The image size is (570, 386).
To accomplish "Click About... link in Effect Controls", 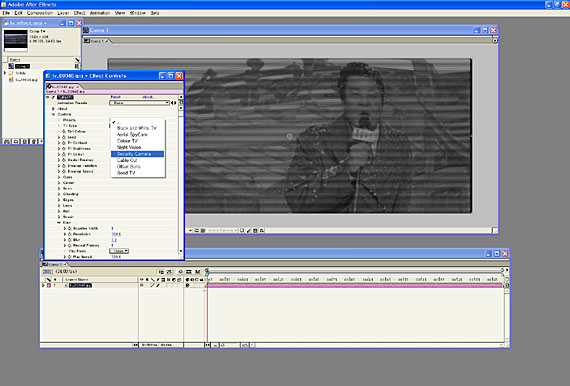I will tap(148, 97).
